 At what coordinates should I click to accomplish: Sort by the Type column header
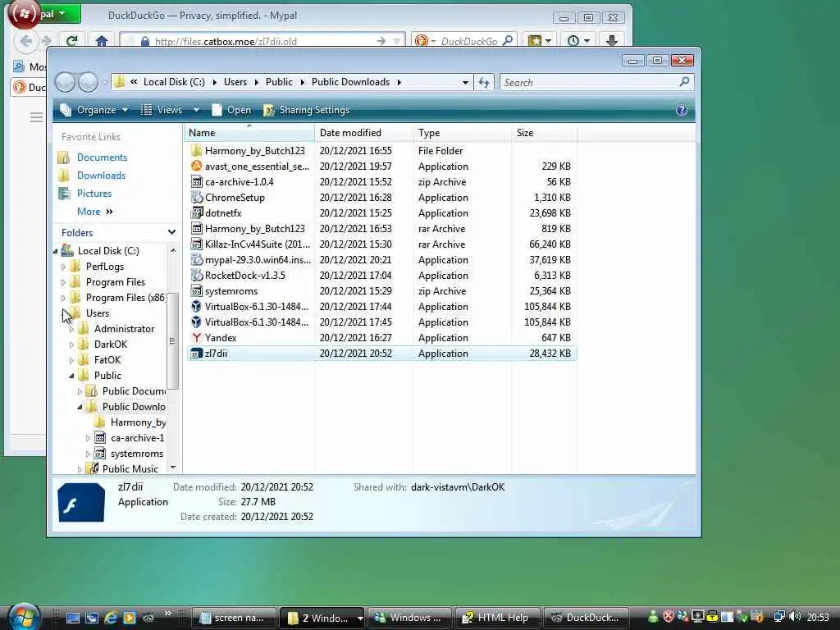[463, 133]
